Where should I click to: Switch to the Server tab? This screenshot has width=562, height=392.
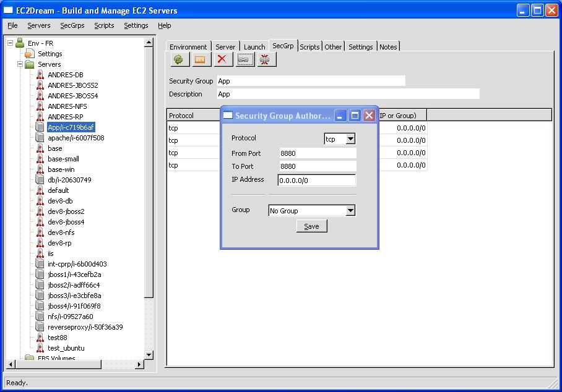[x=225, y=47]
